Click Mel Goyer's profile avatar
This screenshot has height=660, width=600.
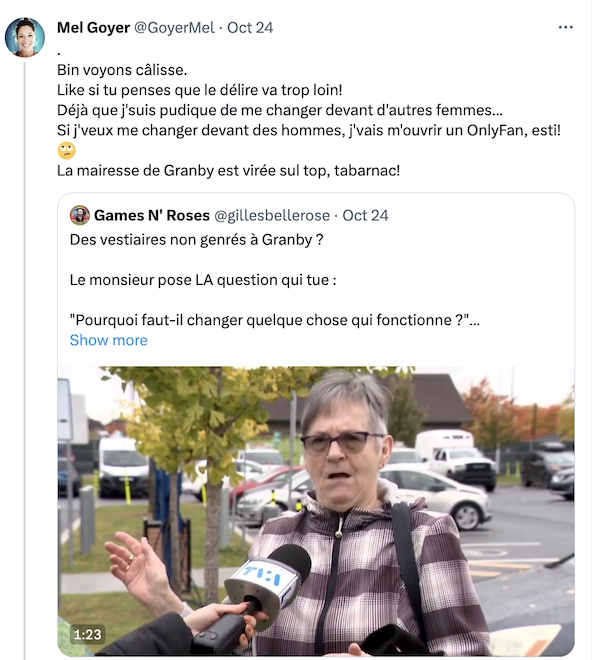(x=24, y=38)
